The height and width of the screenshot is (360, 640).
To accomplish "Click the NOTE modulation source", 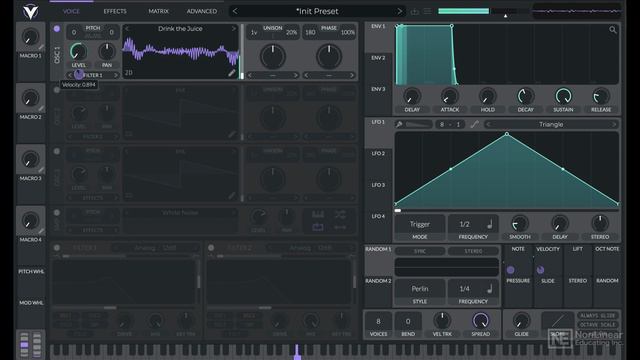I will pos(518,249).
